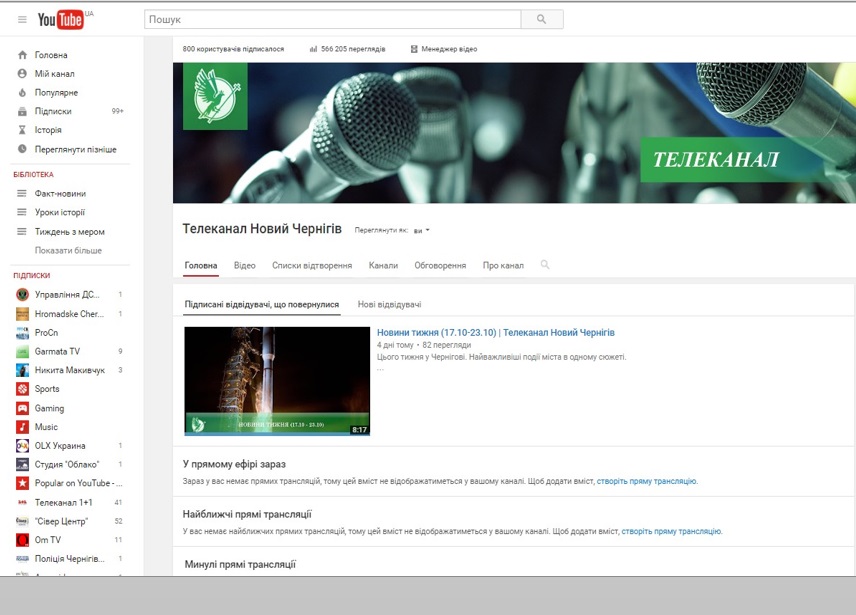Click the Популярне flame icon
The image size is (856, 615).
tap(22, 92)
